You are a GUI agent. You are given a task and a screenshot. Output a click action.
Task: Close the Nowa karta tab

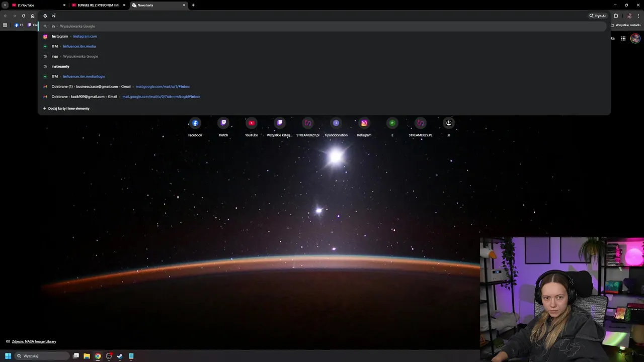(184, 5)
